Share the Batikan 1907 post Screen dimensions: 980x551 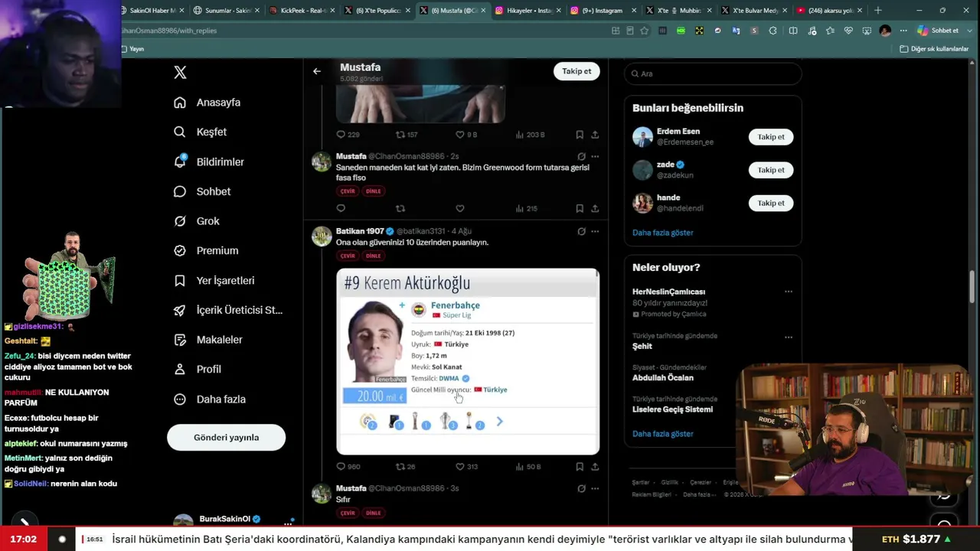[x=595, y=467]
